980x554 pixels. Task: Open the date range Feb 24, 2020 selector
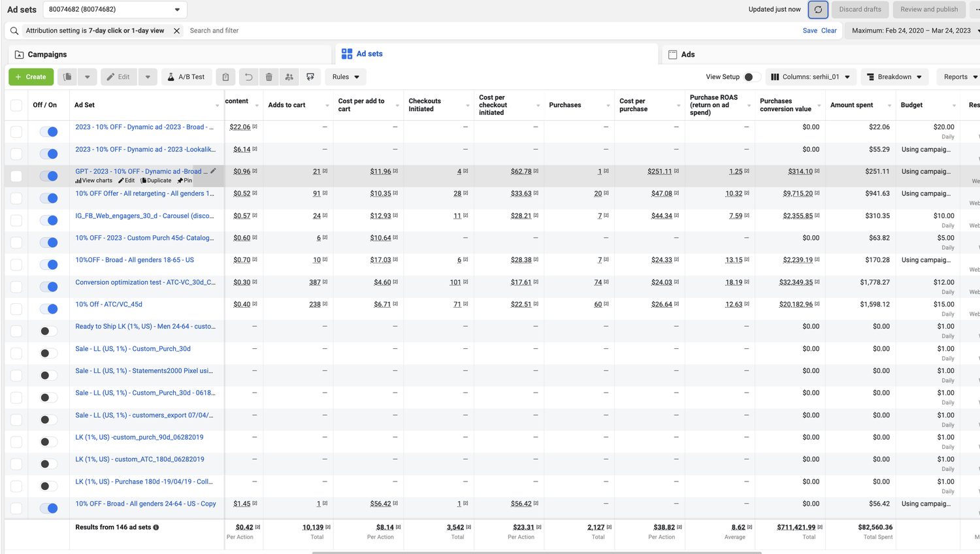[913, 31]
